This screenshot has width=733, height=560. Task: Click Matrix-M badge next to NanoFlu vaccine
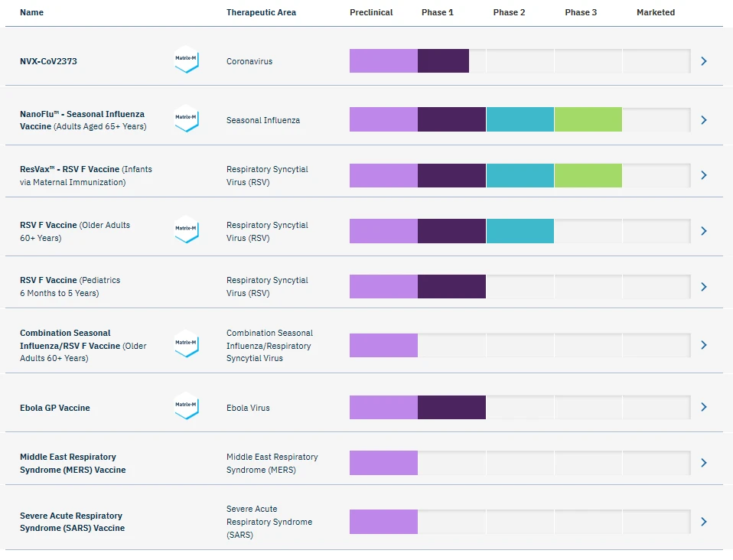pyautogui.click(x=187, y=119)
